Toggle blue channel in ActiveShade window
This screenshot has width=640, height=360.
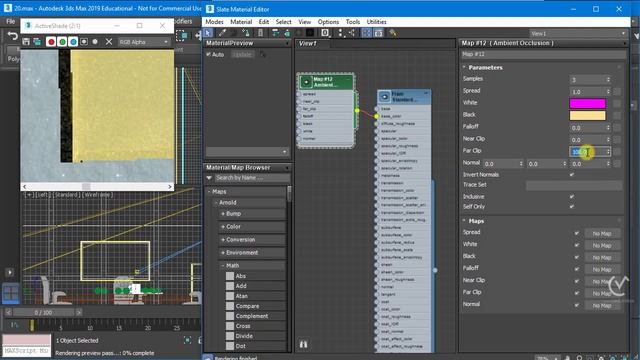tap(73, 42)
